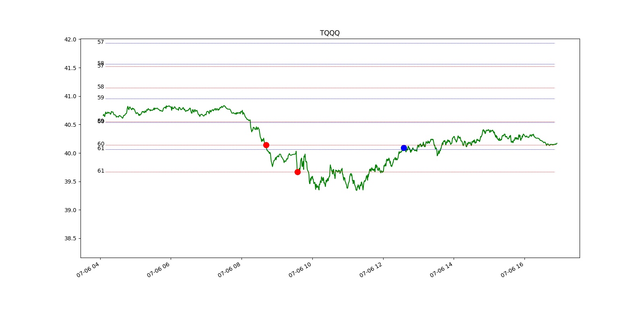Click the 39.5 y-axis tick label
This screenshot has width=644, height=322.
pos(70,182)
